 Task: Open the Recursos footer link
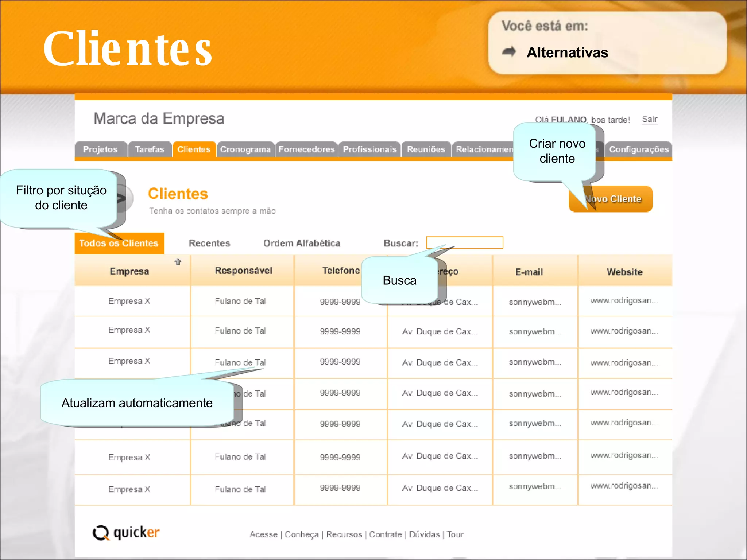coord(344,534)
